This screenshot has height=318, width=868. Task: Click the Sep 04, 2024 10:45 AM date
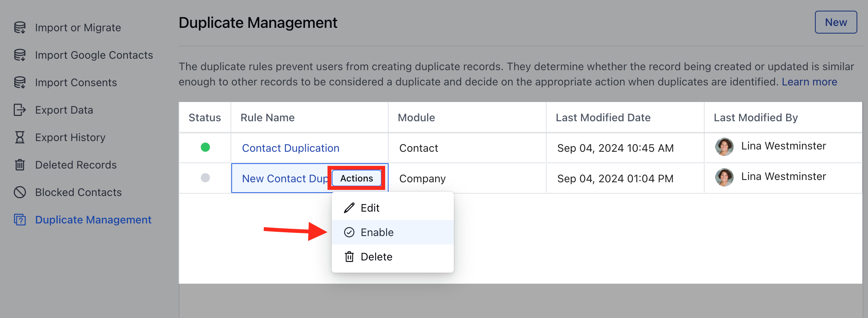coord(615,148)
